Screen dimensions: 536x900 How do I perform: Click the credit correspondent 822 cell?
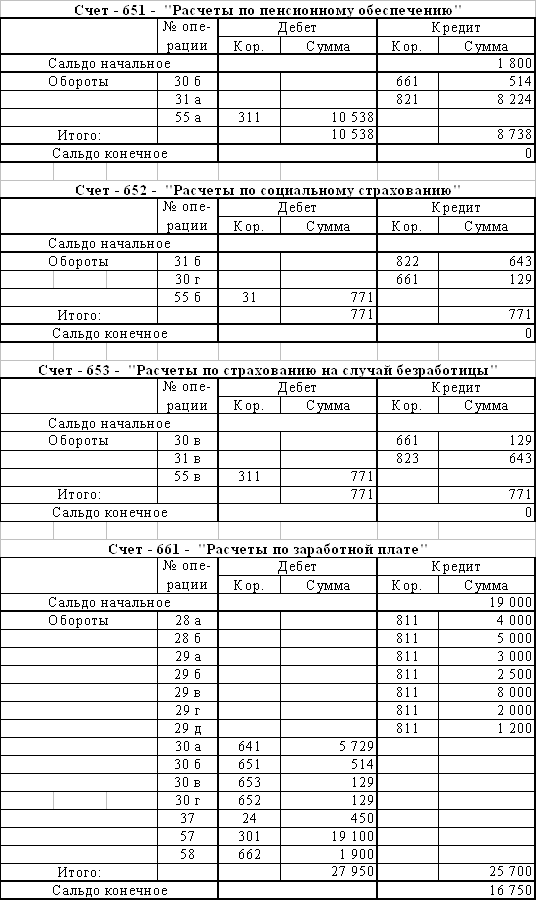[407, 261]
